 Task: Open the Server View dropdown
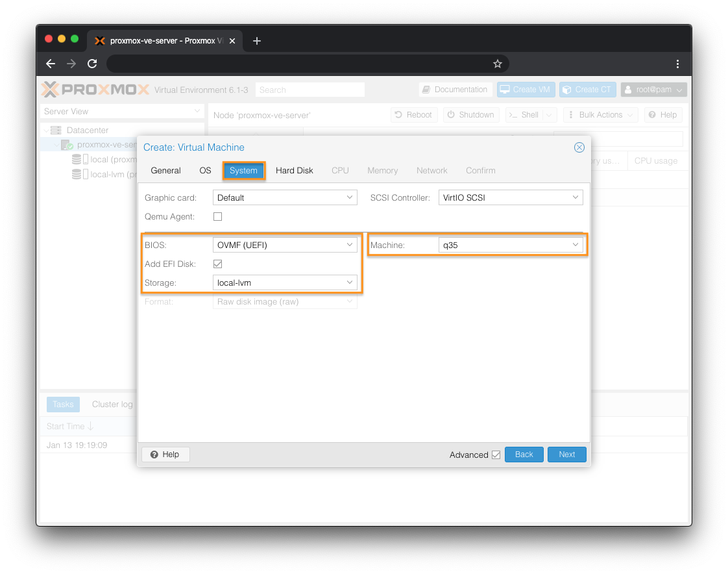121,112
